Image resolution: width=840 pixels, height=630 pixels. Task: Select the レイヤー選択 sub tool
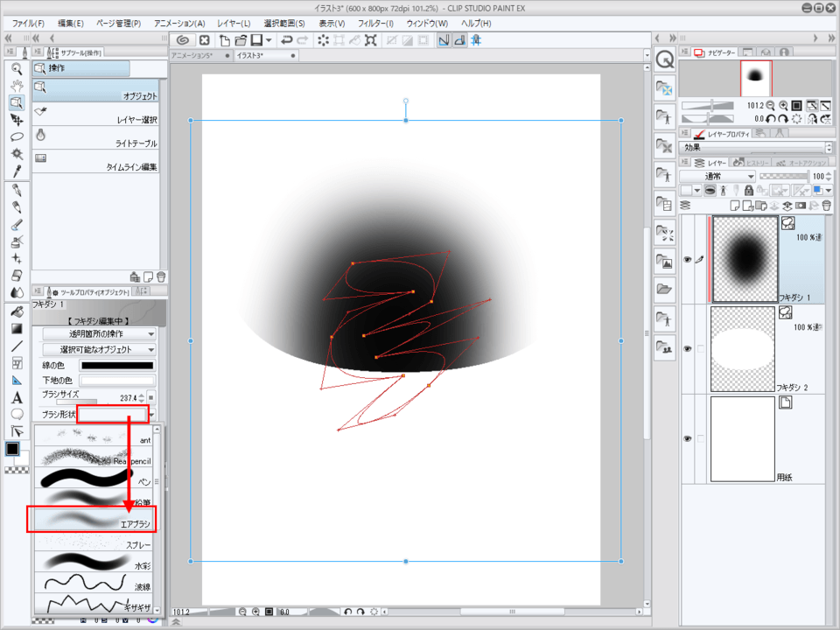pos(96,113)
